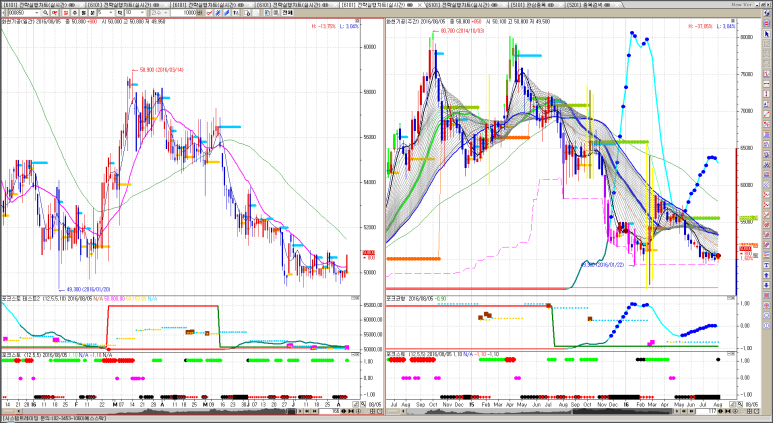Click the 80,700 (2014/10/03) high label
This screenshot has height=423, width=773.
tap(462, 31)
